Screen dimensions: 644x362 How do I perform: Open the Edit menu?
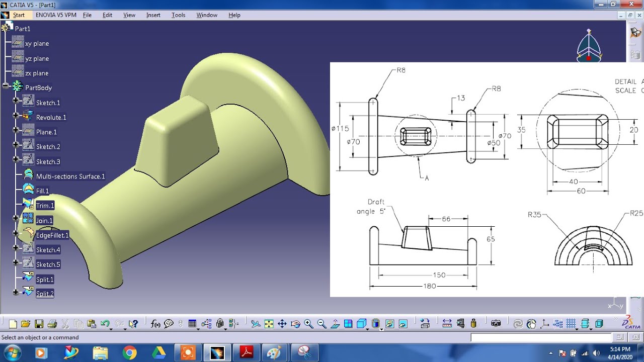[x=107, y=15]
